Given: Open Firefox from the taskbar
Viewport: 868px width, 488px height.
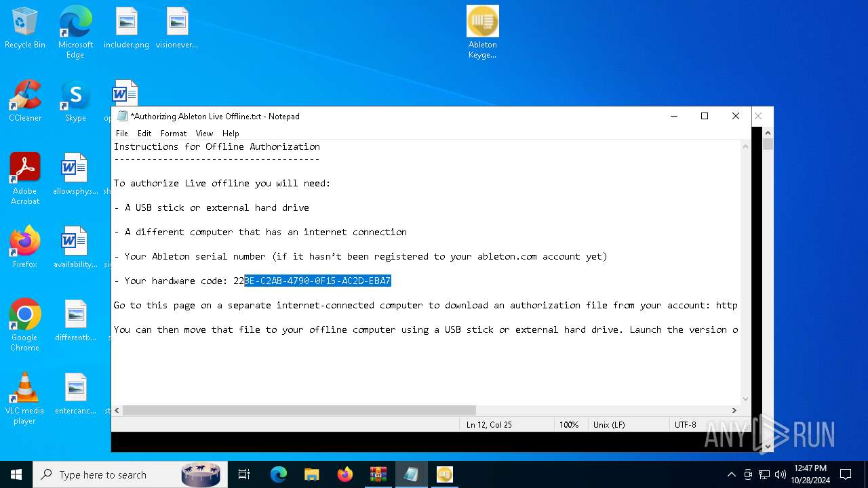Looking at the screenshot, I should 344,474.
